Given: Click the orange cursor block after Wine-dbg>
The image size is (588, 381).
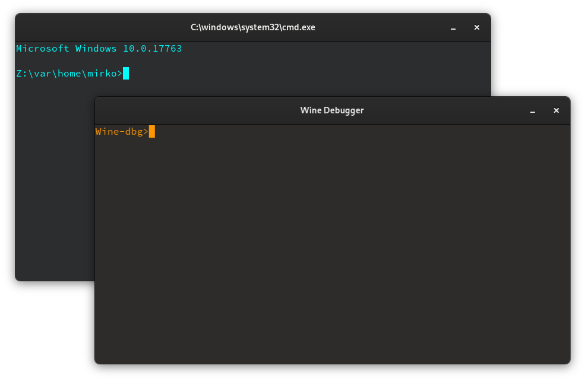Looking at the screenshot, I should [152, 132].
